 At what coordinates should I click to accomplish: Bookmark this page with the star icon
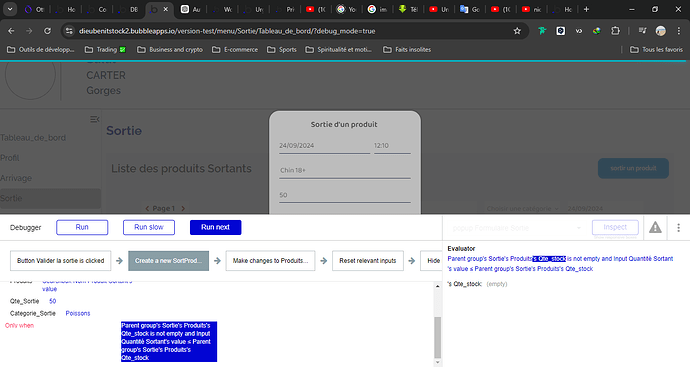click(517, 31)
